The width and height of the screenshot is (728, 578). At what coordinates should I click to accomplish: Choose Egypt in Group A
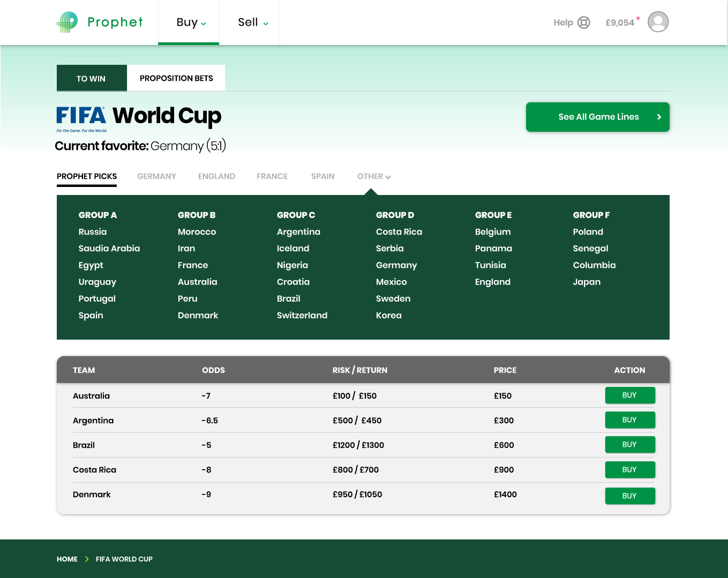pyautogui.click(x=91, y=265)
